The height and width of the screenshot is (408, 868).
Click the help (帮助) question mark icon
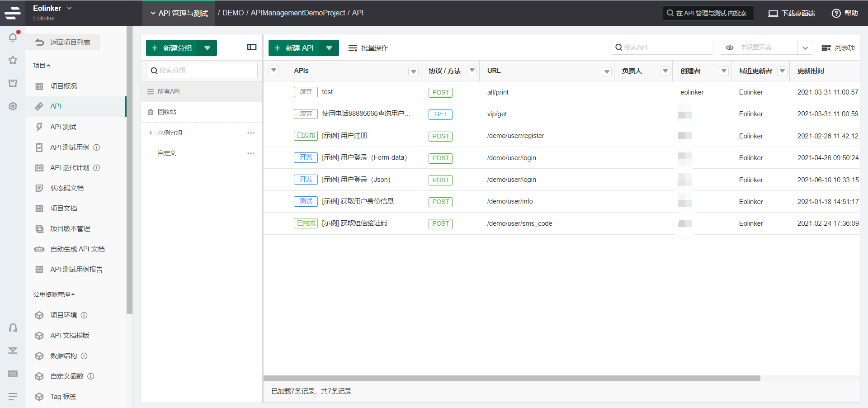(x=836, y=13)
